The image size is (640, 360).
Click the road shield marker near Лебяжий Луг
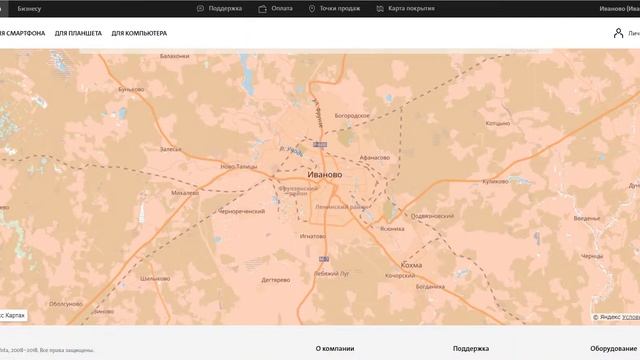tap(324, 259)
